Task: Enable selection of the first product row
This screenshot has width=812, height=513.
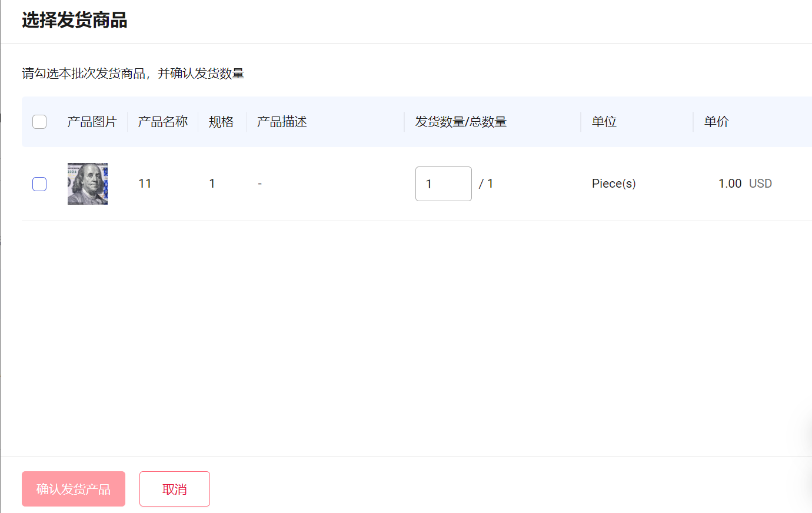Action: coord(39,184)
